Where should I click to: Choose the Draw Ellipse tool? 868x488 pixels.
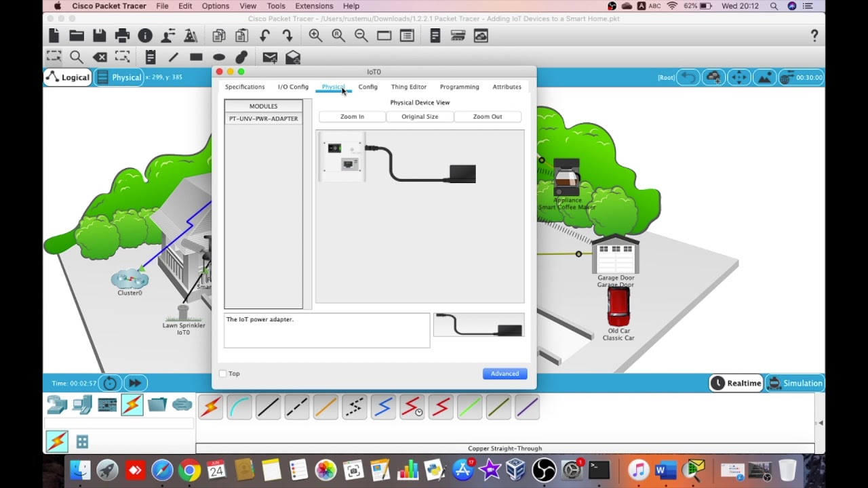point(218,58)
